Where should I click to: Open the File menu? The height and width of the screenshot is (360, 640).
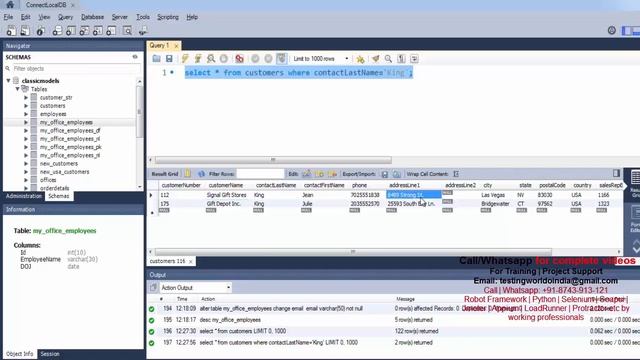point(8,17)
